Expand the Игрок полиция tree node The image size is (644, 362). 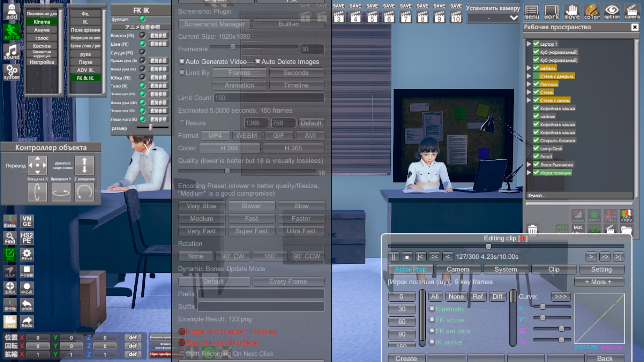coord(529,173)
